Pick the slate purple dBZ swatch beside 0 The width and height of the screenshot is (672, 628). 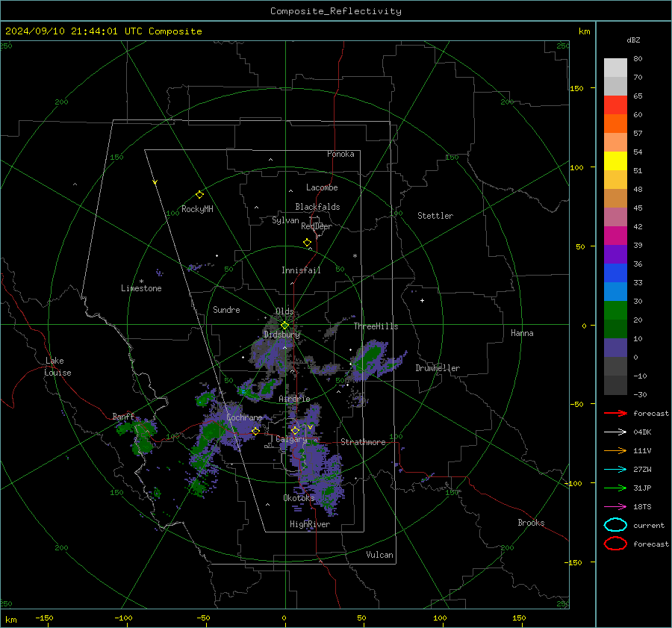point(615,347)
